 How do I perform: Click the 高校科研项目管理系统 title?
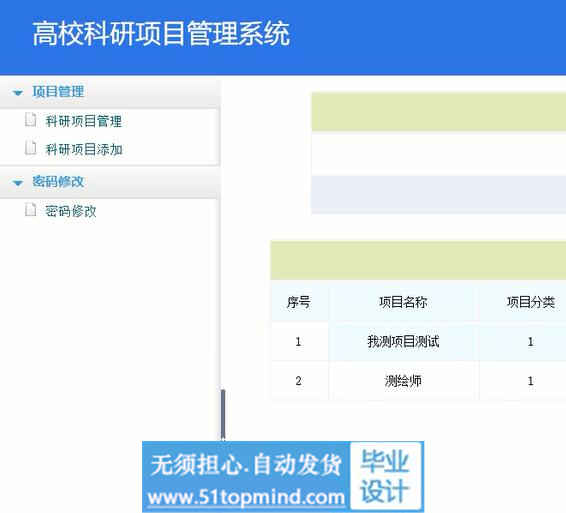point(161,34)
